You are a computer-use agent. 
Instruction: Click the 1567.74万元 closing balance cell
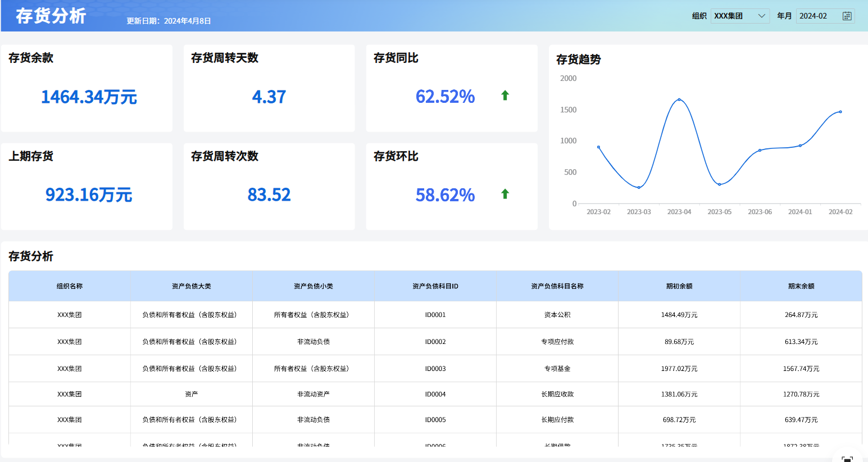pyautogui.click(x=801, y=369)
